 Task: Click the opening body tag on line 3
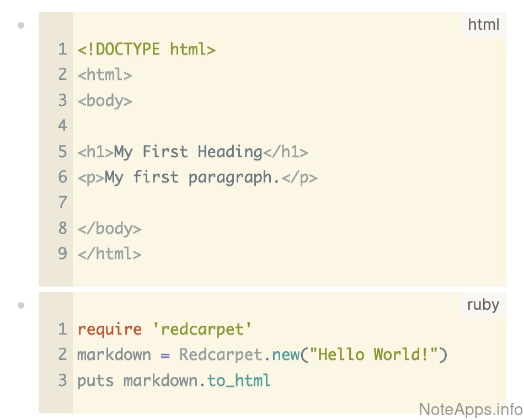coord(105,100)
